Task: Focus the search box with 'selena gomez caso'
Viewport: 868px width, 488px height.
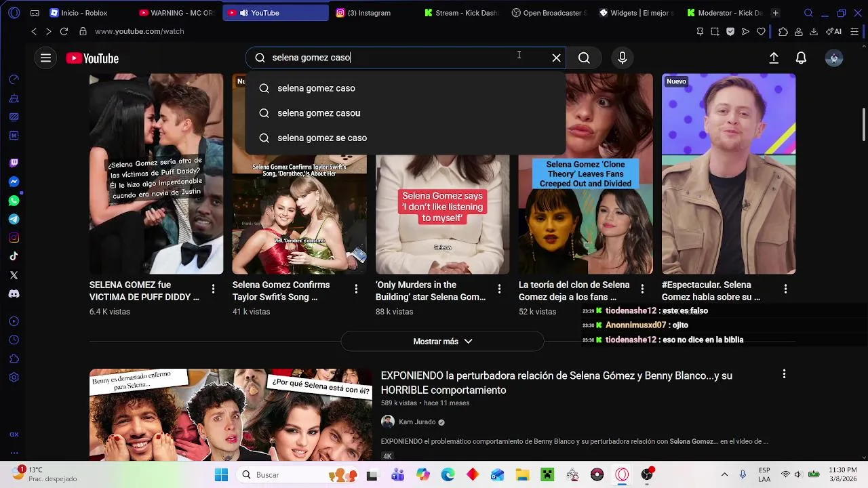Action: (x=407, y=58)
